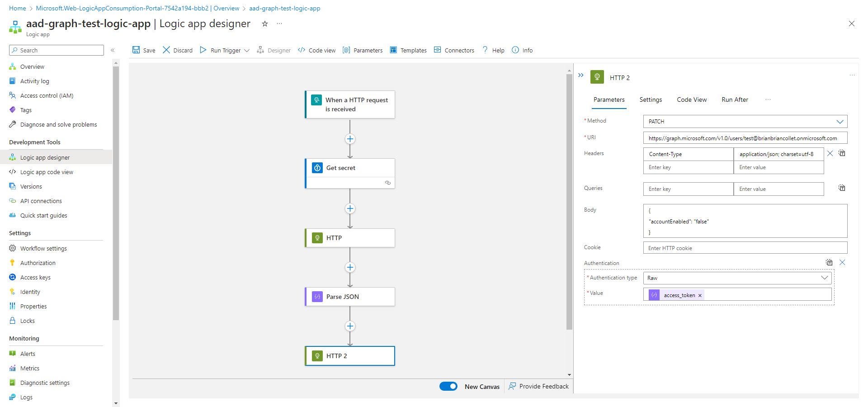Toggle the New Canvas switch
868x407 pixels.
coord(448,386)
